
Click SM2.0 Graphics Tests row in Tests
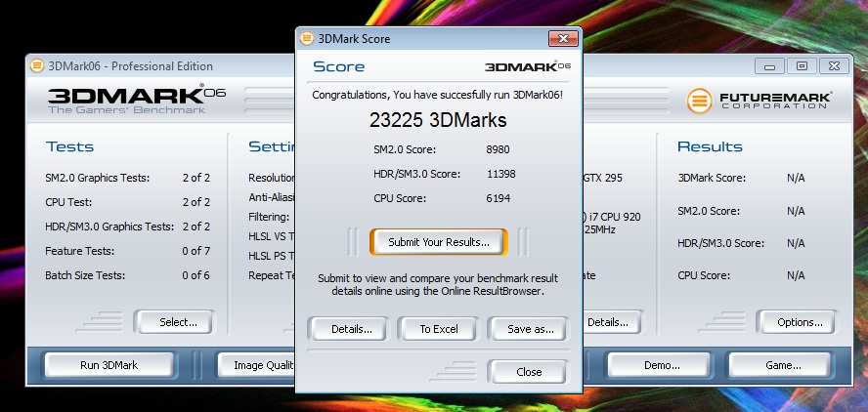(x=127, y=178)
